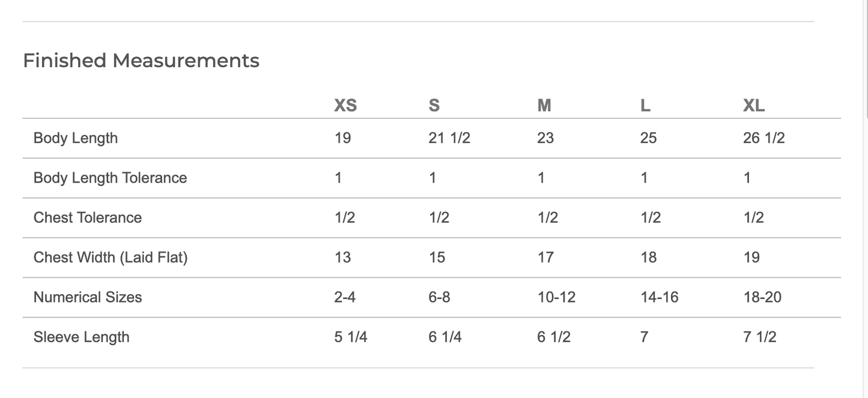Click the Body Length Tolerance row label
Image resolution: width=868 pixels, height=398 pixels.
111,178
